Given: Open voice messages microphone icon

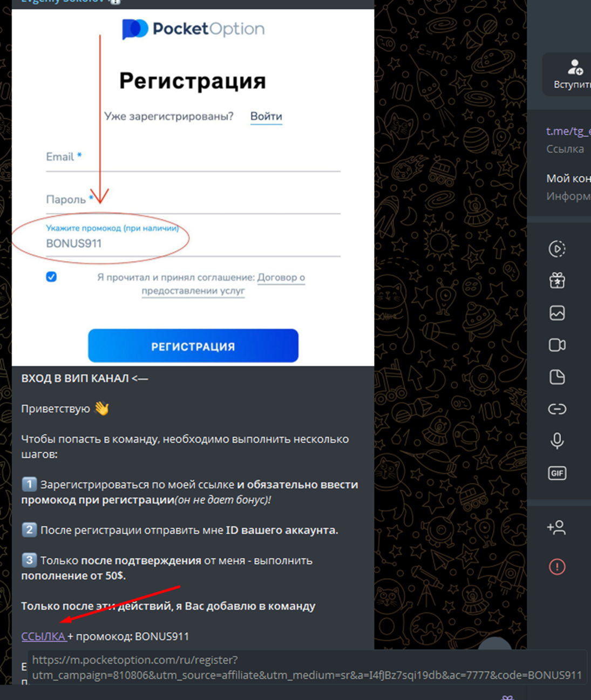Looking at the screenshot, I should click(557, 441).
